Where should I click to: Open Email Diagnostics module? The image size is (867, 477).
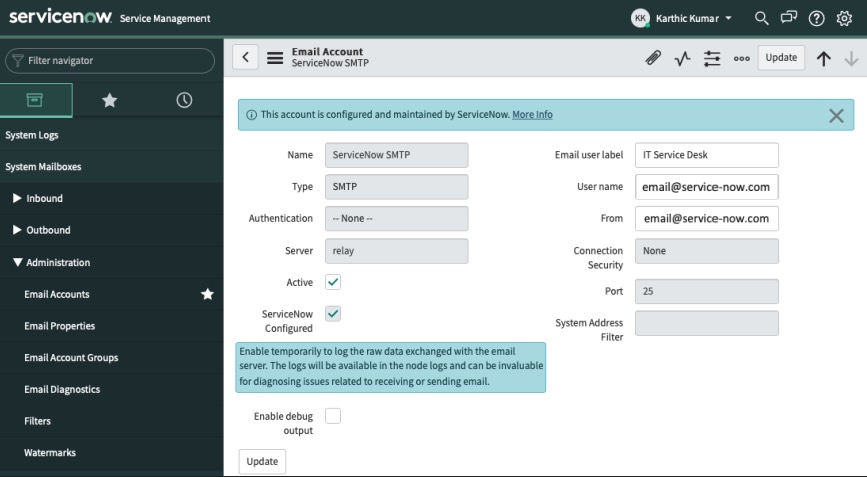[62, 389]
